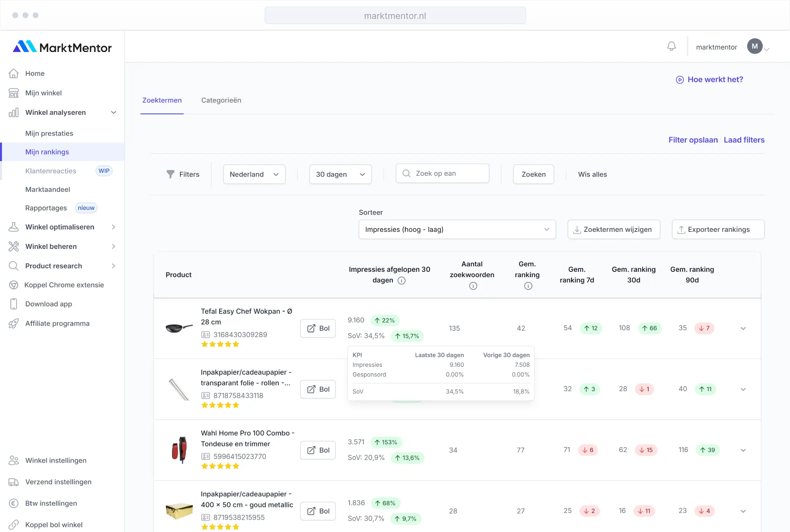Click the notification bell icon
The width and height of the screenshot is (790, 532).
pos(671,46)
